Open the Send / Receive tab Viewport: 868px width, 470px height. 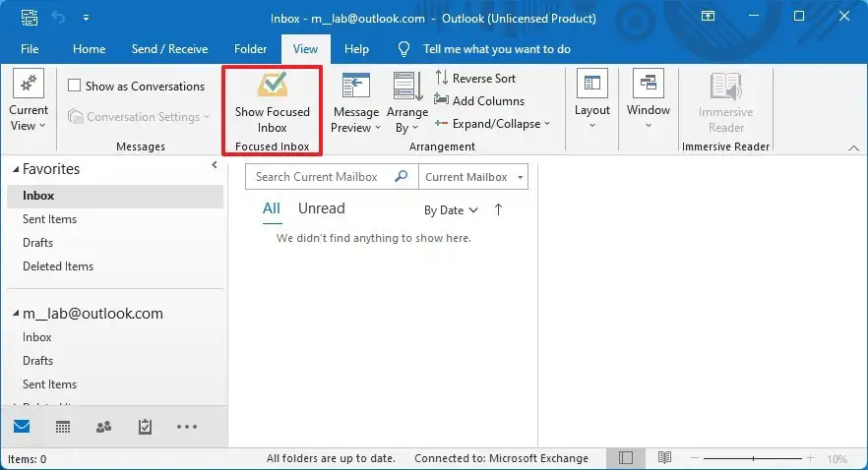(x=169, y=49)
